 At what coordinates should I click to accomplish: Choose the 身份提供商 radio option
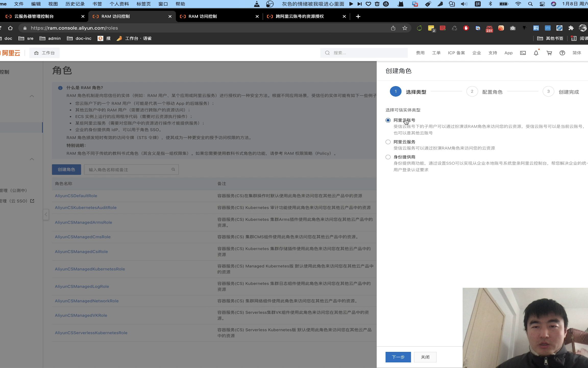[x=388, y=157]
